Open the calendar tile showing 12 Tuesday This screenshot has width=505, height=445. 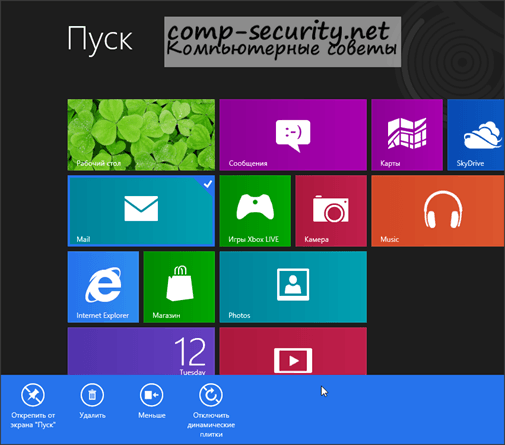click(141, 351)
